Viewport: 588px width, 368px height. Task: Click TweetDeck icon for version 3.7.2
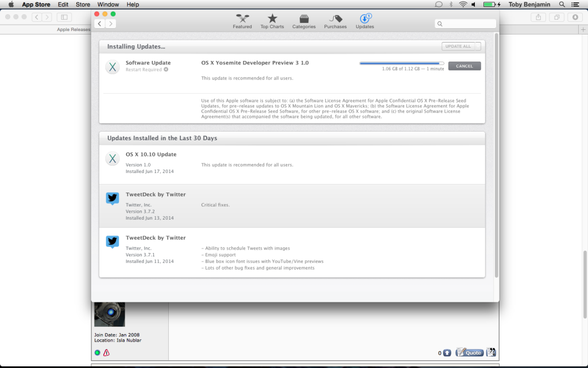pyautogui.click(x=113, y=198)
